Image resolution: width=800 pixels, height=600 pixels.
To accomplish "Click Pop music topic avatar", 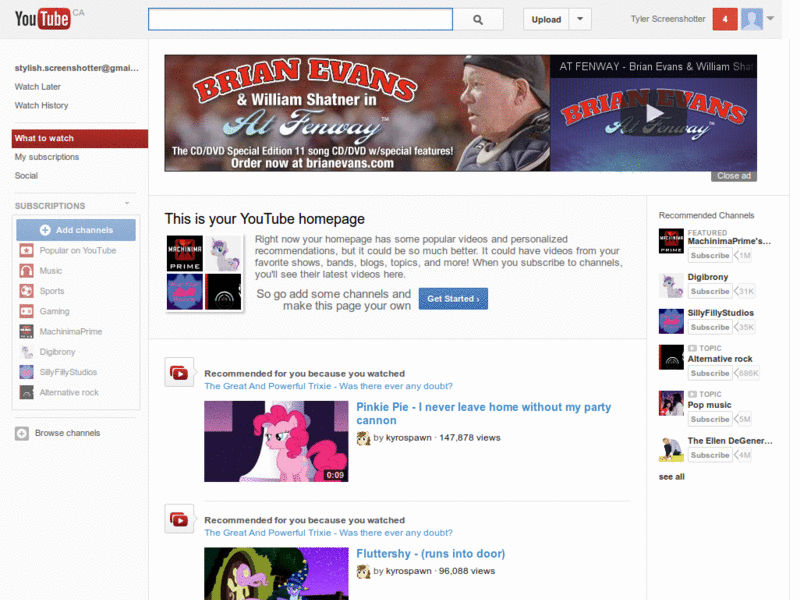I will point(671,403).
